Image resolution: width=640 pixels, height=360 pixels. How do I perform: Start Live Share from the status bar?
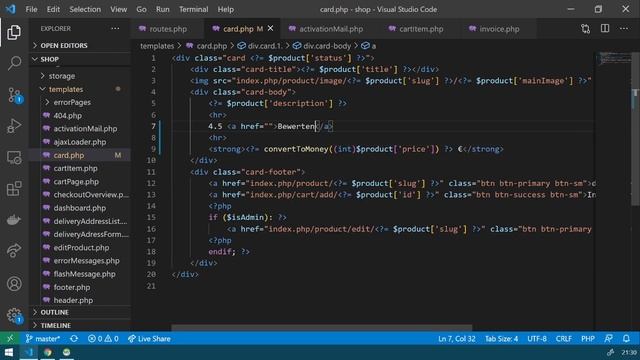(x=149, y=338)
